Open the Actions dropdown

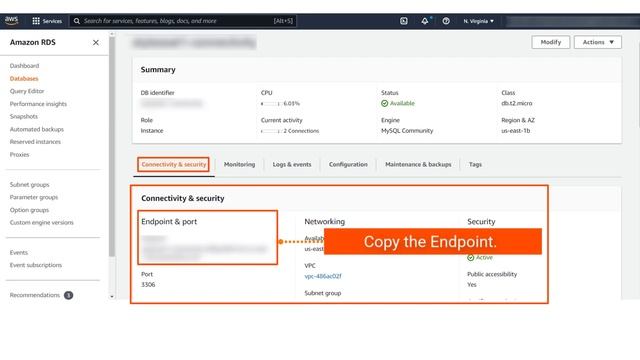(x=598, y=42)
